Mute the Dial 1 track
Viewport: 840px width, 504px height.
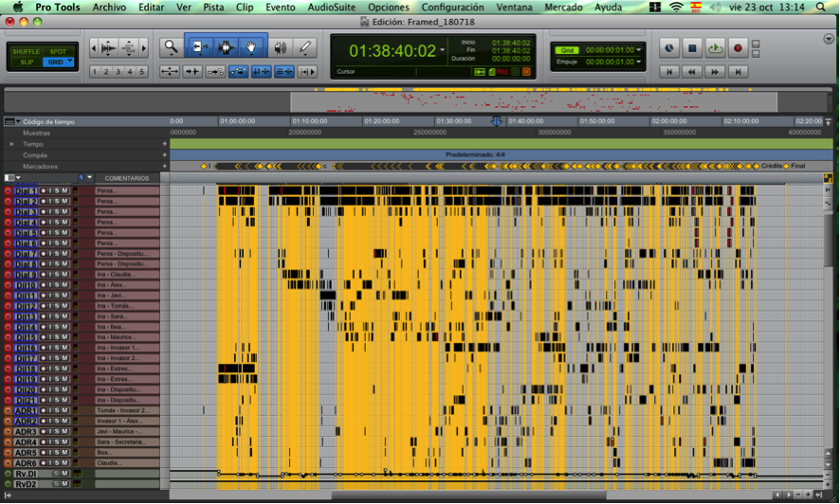(65, 190)
